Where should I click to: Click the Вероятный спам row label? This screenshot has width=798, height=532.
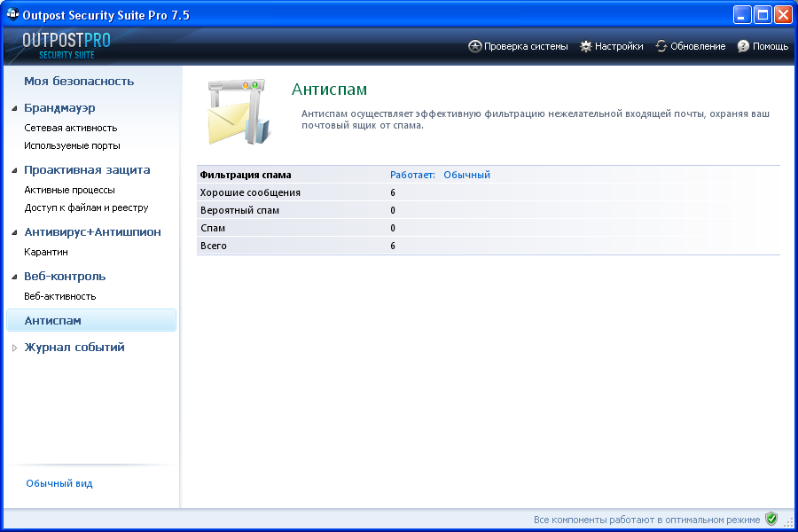click(239, 210)
